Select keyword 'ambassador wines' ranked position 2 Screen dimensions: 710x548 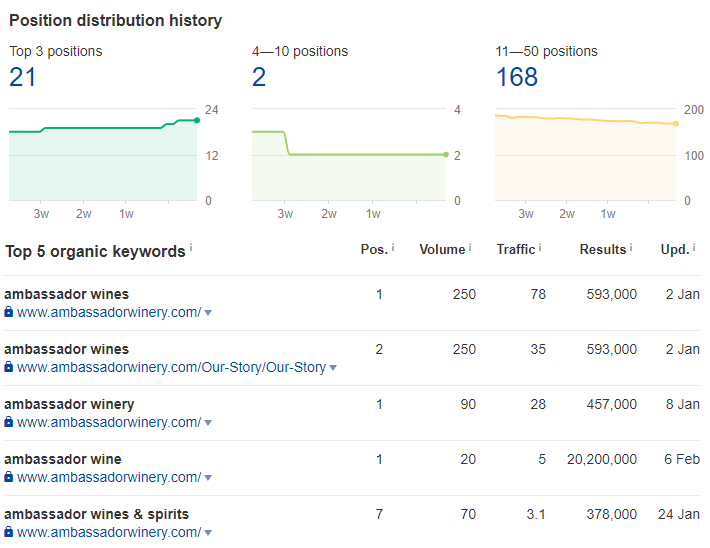(x=67, y=349)
